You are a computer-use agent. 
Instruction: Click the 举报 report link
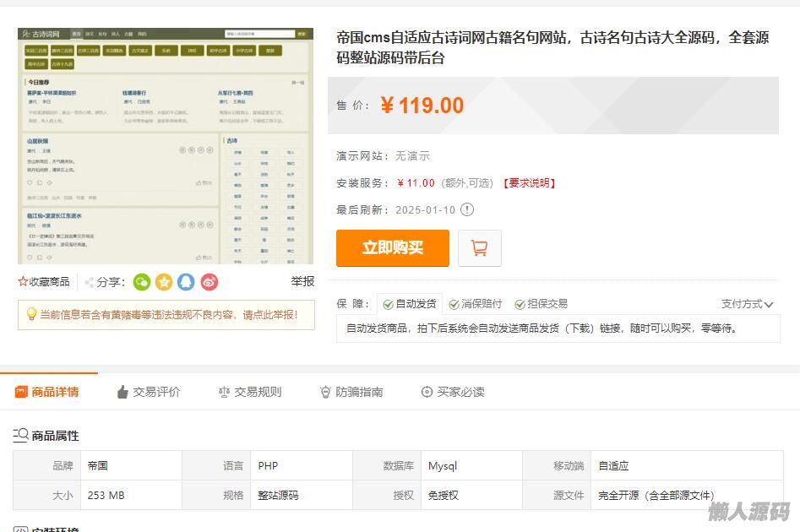(x=302, y=282)
